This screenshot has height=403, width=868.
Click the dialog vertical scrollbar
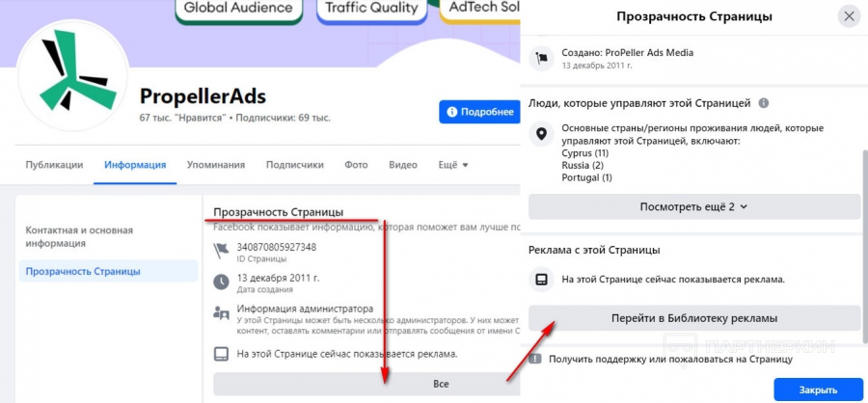click(865, 247)
